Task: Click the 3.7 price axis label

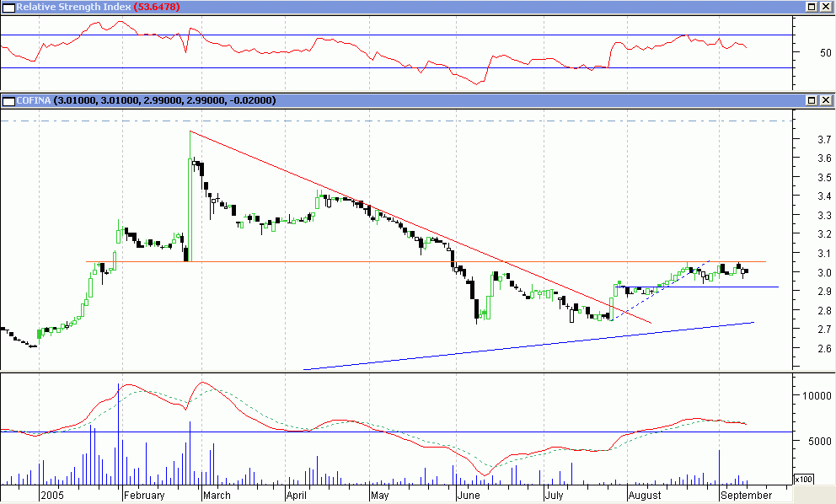Action: (824, 139)
